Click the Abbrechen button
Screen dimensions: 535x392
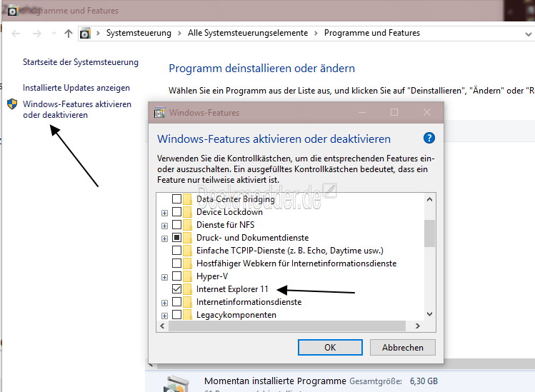pyautogui.click(x=403, y=347)
